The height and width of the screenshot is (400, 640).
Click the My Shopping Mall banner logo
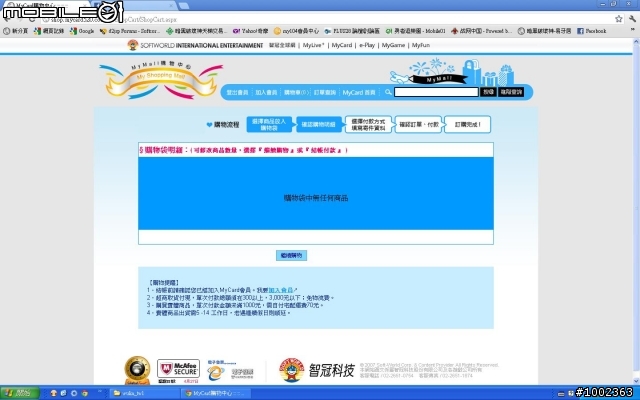pyautogui.click(x=161, y=80)
